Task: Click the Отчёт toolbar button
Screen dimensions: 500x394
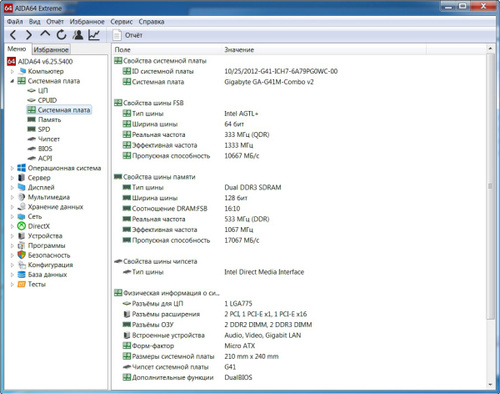Action: (127, 35)
